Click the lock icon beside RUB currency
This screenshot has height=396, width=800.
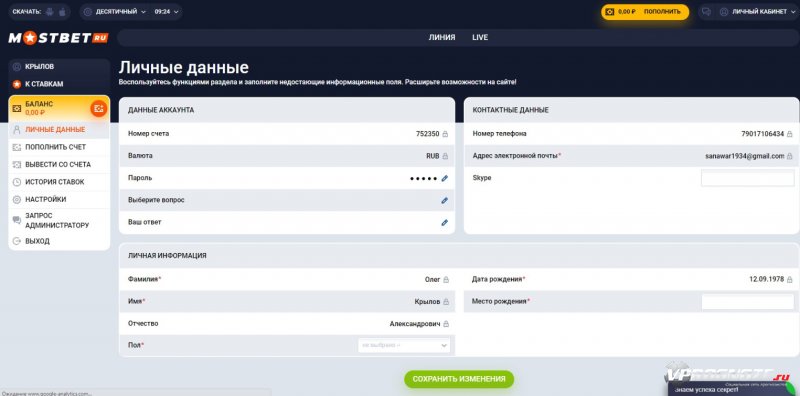(x=445, y=156)
